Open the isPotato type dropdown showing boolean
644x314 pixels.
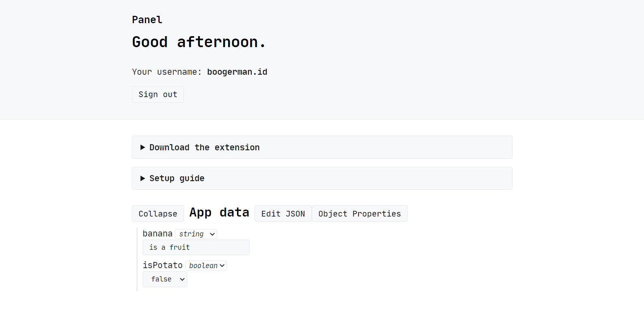(206, 265)
